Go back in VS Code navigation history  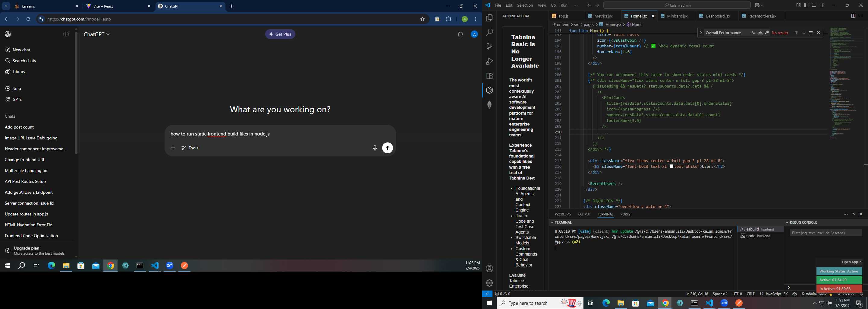tap(589, 5)
